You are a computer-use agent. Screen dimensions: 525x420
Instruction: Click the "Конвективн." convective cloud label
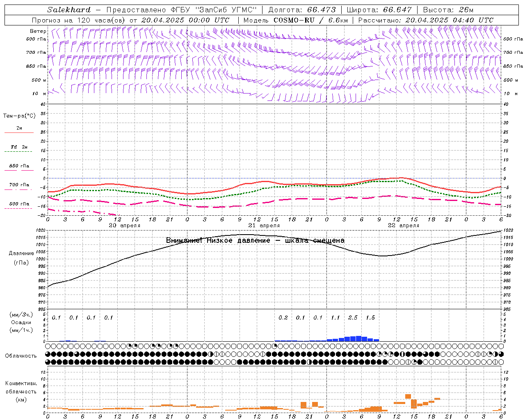coord(21,383)
